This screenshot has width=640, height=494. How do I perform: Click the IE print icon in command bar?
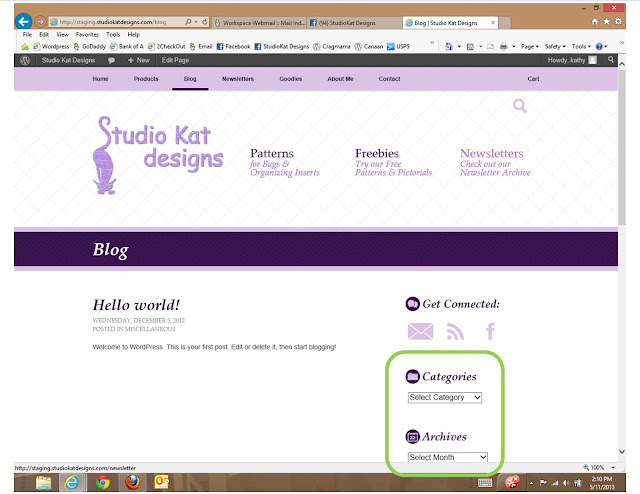click(504, 47)
